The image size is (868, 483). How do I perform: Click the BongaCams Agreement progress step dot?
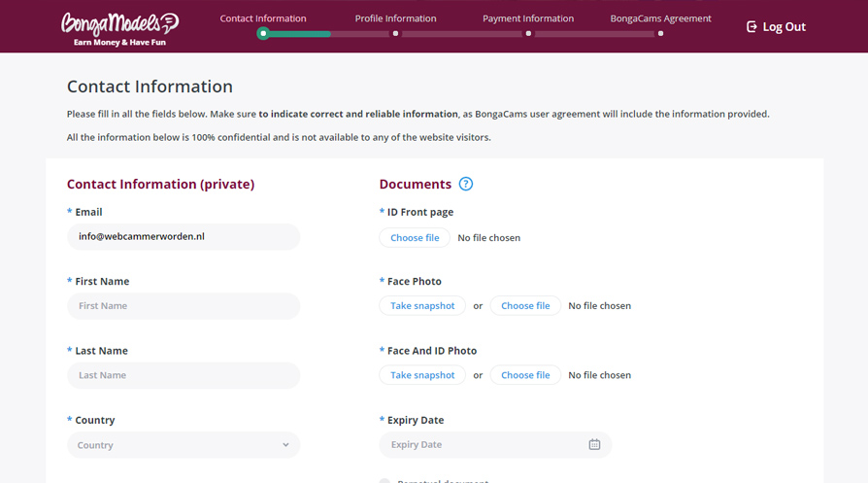(660, 34)
